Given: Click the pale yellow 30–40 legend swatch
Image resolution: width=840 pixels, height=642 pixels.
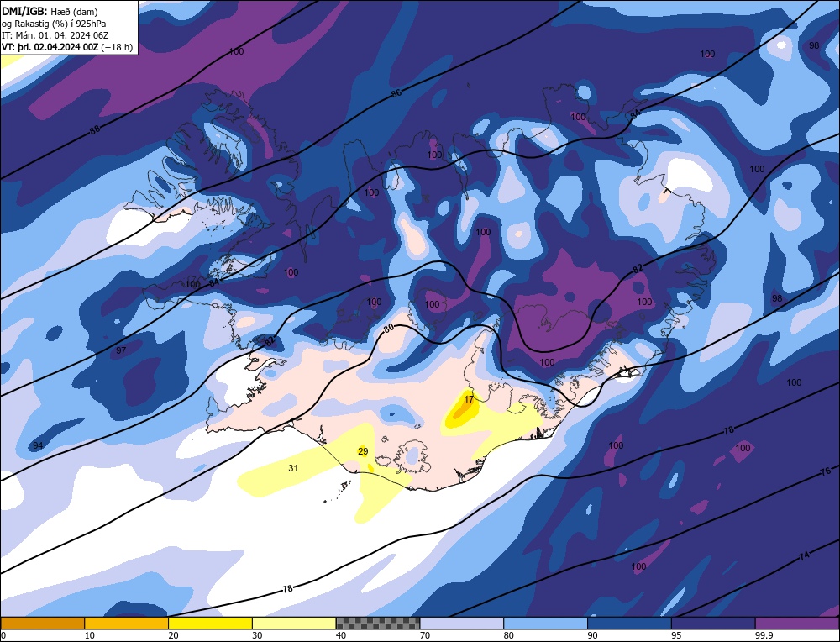Looking at the screenshot, I should 294,623.
